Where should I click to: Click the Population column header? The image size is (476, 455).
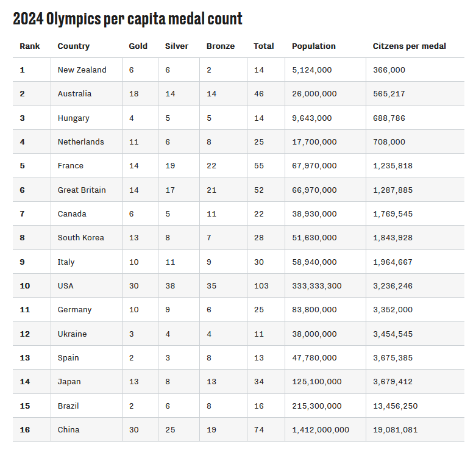pyautogui.click(x=314, y=46)
